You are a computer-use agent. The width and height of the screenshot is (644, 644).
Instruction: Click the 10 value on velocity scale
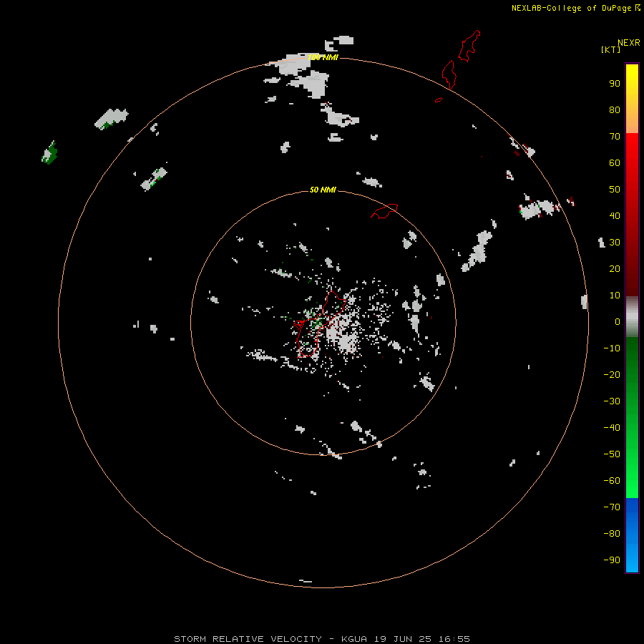click(615, 296)
